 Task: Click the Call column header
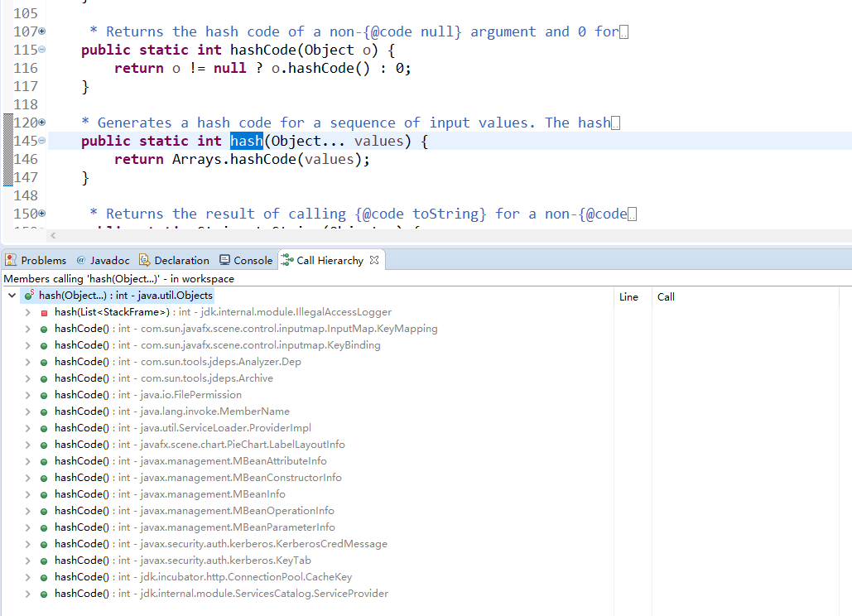[x=745, y=297]
